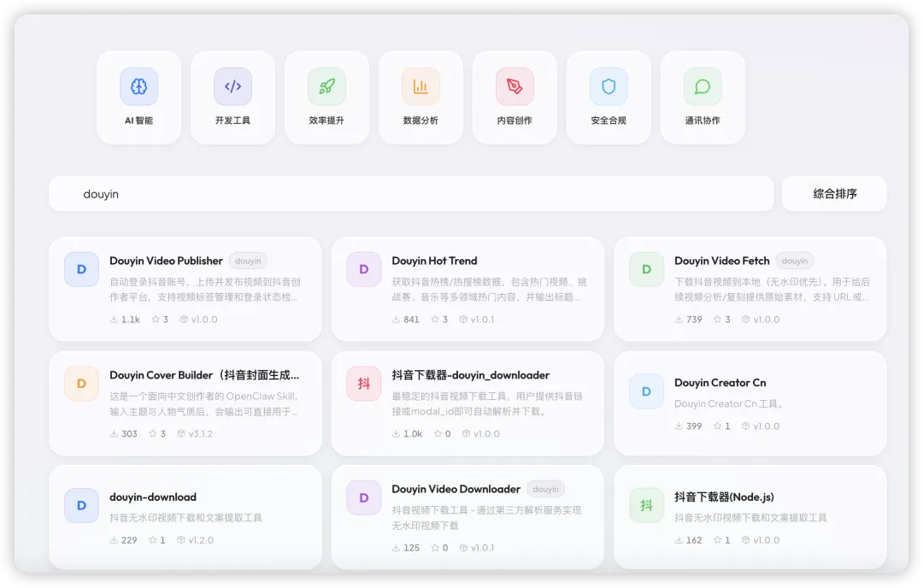Screen dimensions: 923x588
Task: Click the download icon on 抖音下载器-douyin_downloader card
Action: pyautogui.click(x=397, y=434)
